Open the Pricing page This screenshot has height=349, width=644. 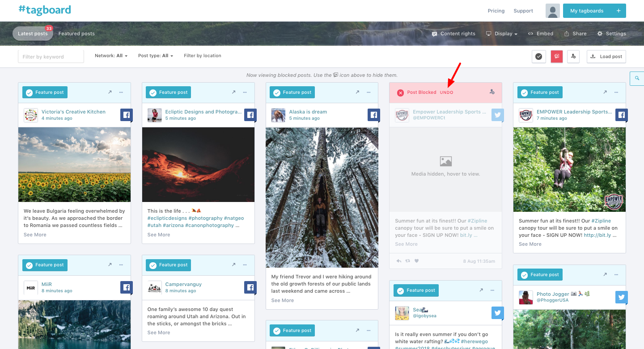[x=496, y=11]
